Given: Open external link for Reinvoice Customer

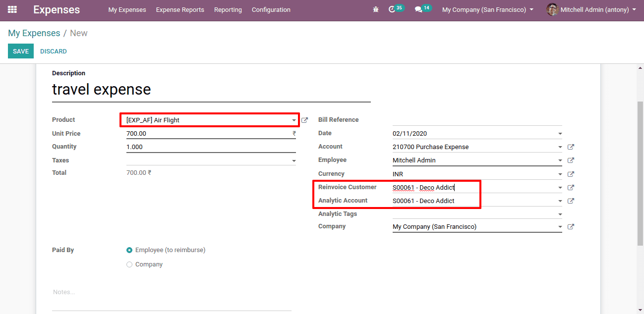Looking at the screenshot, I should coord(571,188).
